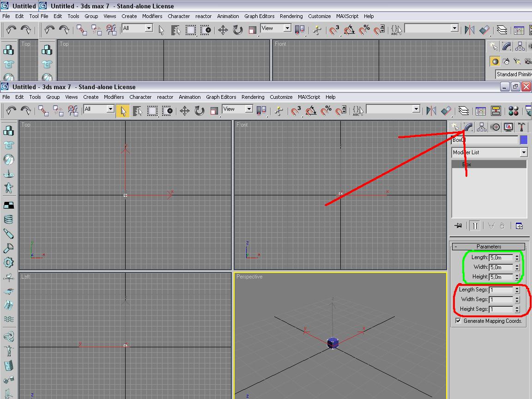The image size is (532, 399).
Task: Activate Select and Rotate in the front toolbar
Action: 199,111
